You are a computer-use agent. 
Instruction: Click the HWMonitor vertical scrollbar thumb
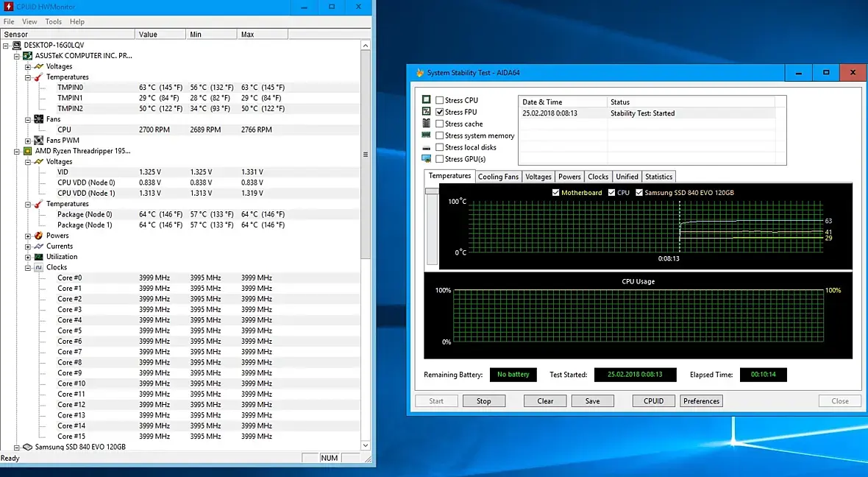coord(366,155)
